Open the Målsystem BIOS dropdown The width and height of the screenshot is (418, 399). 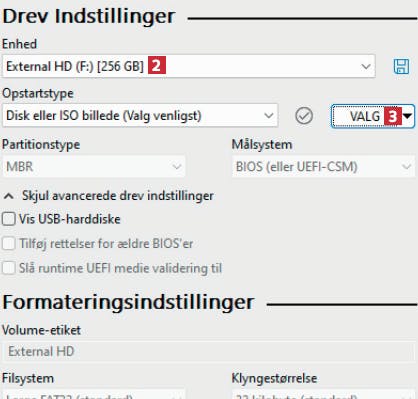(324, 166)
